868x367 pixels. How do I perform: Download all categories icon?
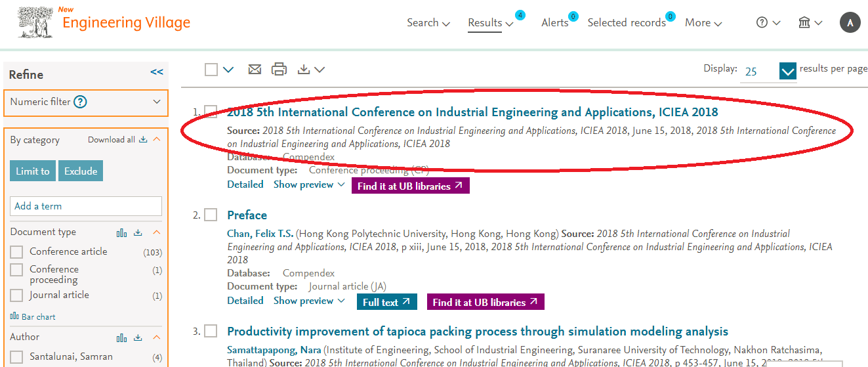(x=143, y=140)
